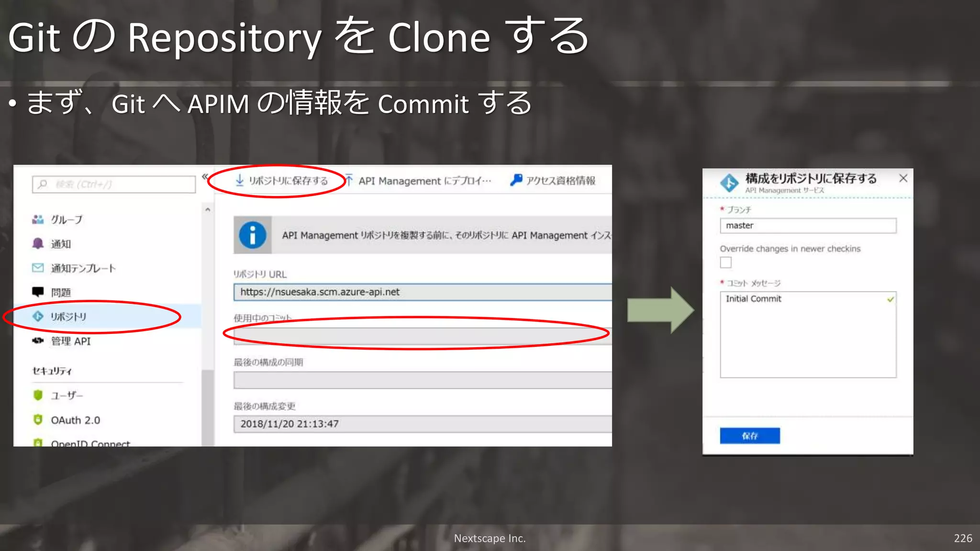Click リポジトリに保存する toolbar button
Image resolution: width=980 pixels, height=551 pixels.
(281, 181)
